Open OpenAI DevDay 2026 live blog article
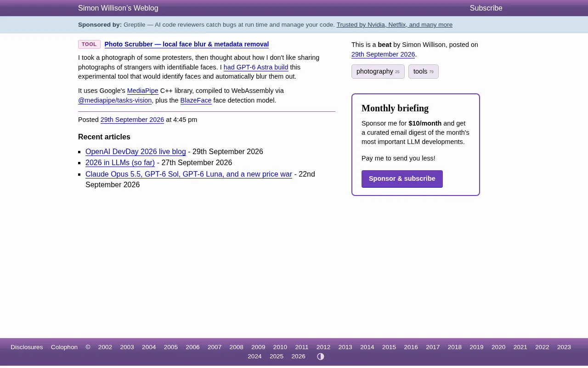 (136, 152)
